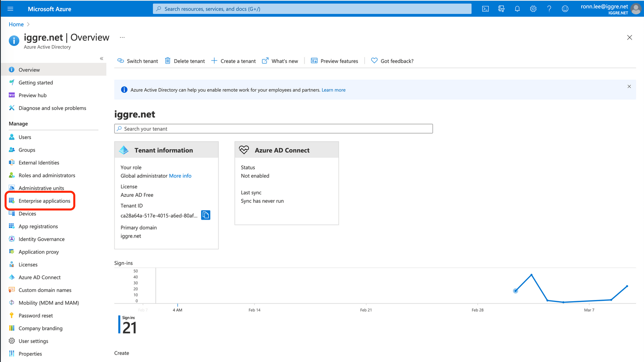Open the notifications bell

517,9
